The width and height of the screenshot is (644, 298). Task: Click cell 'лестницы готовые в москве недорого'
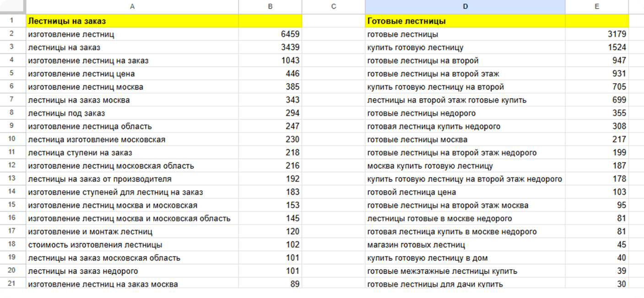pos(465,218)
